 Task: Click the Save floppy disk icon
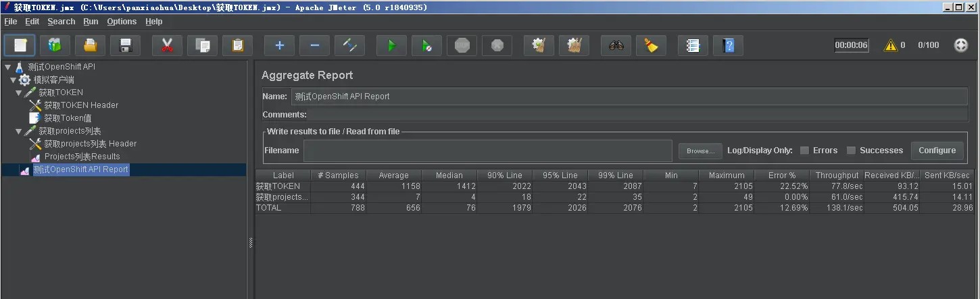point(125,46)
